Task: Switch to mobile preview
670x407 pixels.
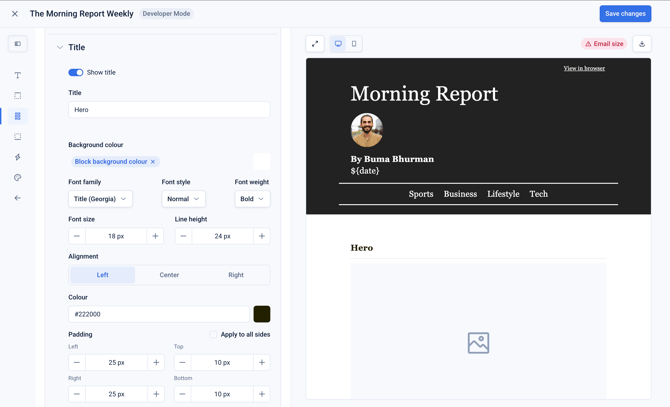Action: (x=354, y=44)
